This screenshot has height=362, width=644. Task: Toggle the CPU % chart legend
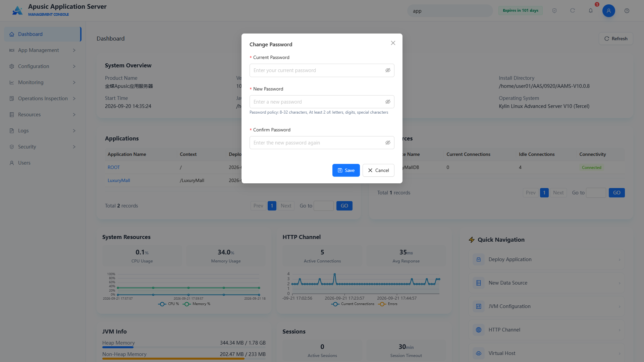tap(168, 304)
